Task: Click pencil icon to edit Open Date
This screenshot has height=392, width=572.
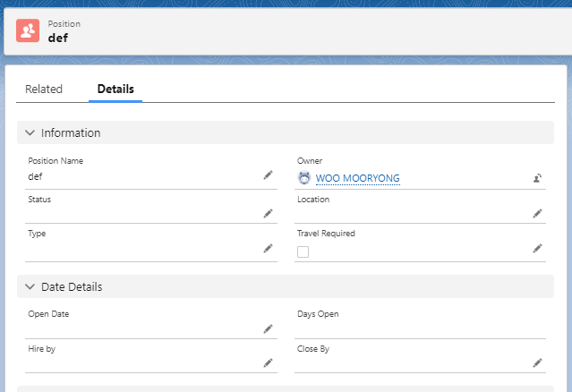Action: pos(268,328)
